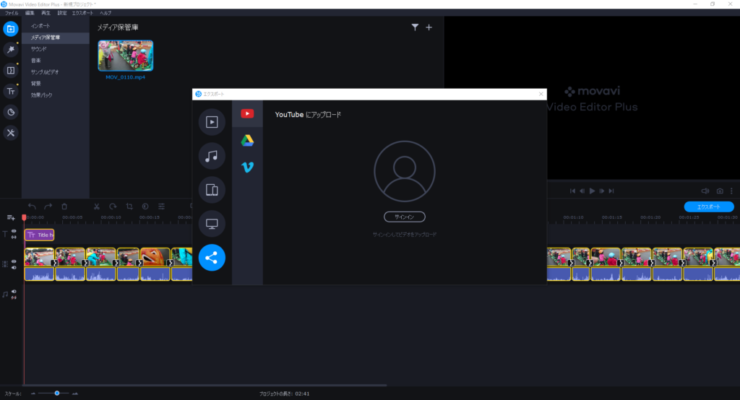
Task: Click サインイン button for YouTube
Action: 404,217
